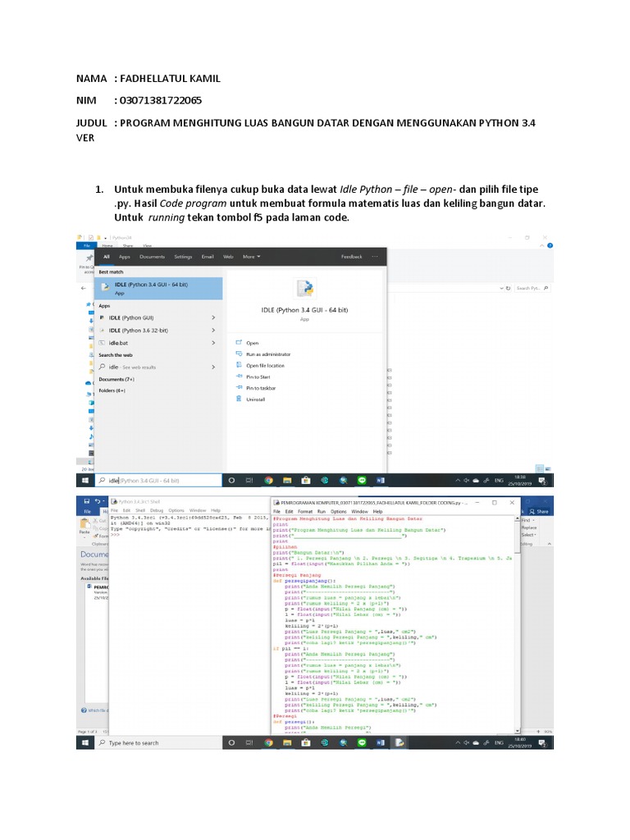The image size is (630, 840).
Task: Open Debug menu in Python Shell window
Action: (x=157, y=510)
